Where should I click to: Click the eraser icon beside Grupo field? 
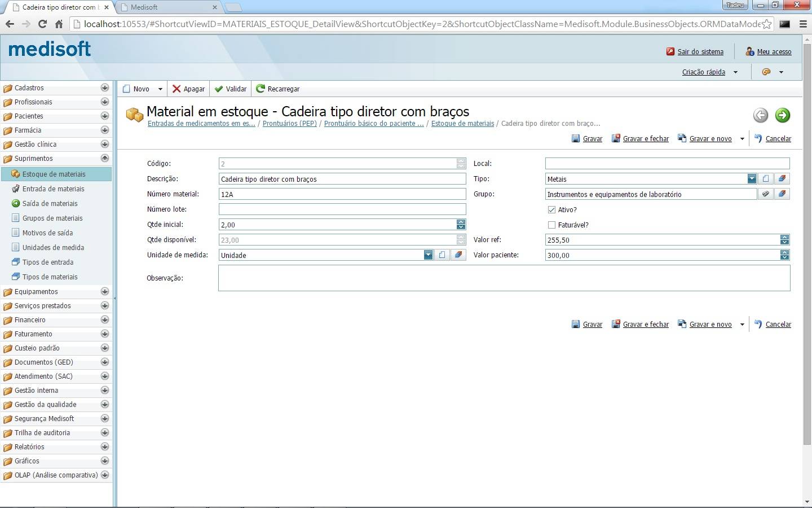coord(782,194)
